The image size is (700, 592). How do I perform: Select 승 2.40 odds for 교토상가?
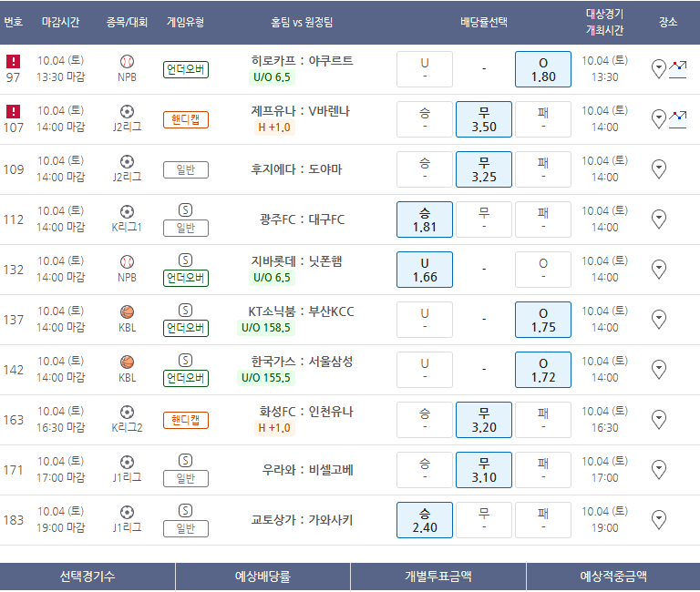coord(425,520)
